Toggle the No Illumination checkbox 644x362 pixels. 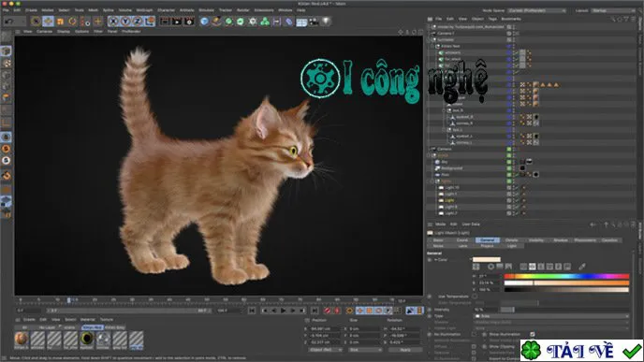[474, 335]
